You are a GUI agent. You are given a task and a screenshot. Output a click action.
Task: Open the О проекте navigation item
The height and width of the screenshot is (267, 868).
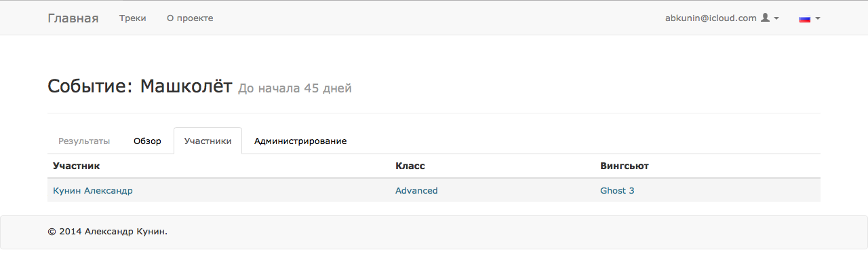pos(190,18)
